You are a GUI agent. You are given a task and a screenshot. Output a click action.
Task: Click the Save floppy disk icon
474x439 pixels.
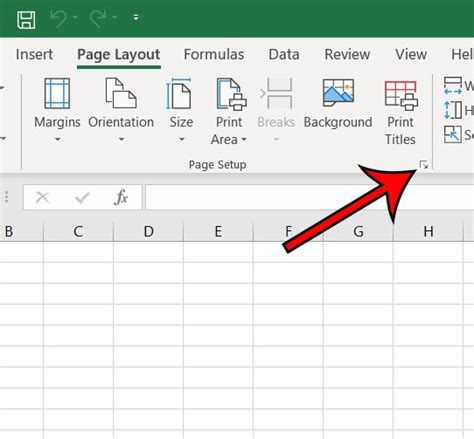(26, 20)
